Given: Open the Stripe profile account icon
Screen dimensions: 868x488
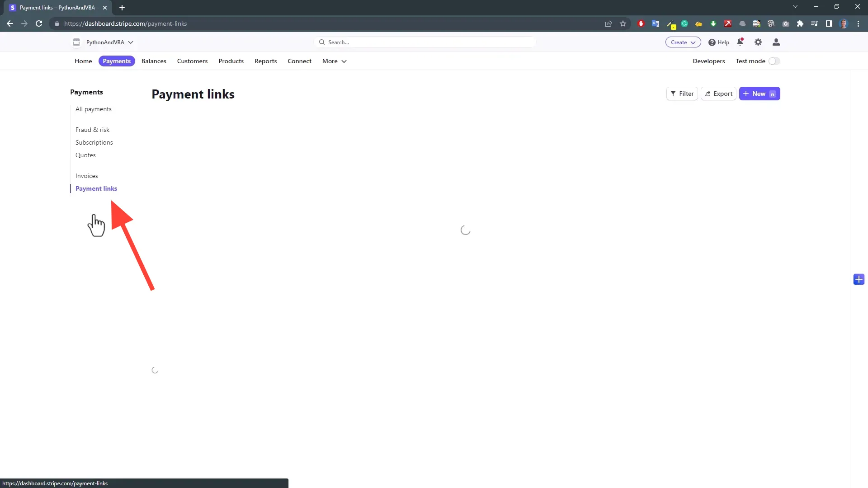Looking at the screenshot, I should [776, 42].
